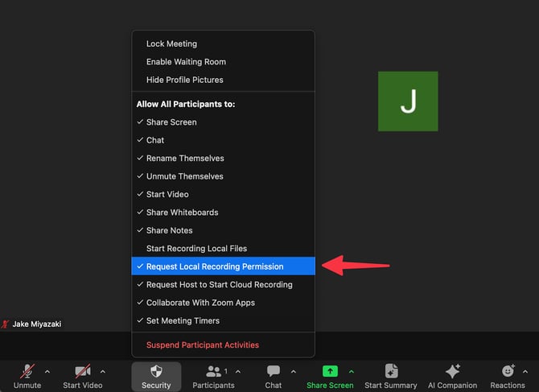The image size is (539, 392).
Task: Uncheck Request Local Recording Permission
Action: click(x=215, y=266)
